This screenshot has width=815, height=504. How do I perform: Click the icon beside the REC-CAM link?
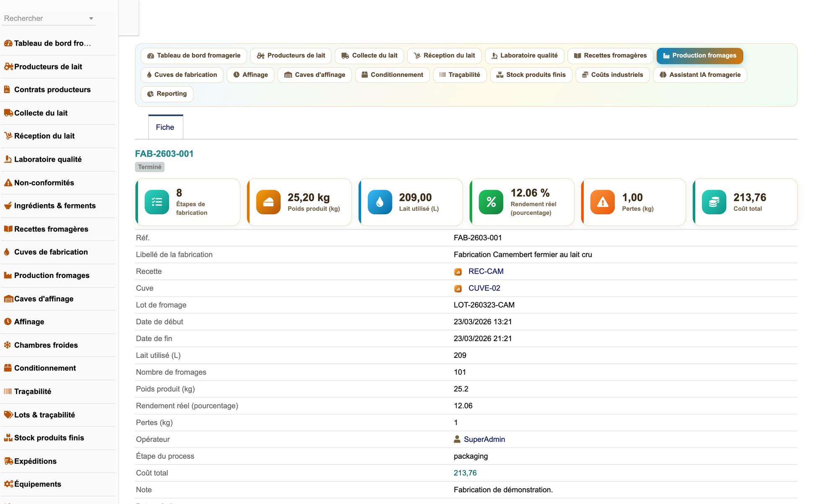coord(458,272)
